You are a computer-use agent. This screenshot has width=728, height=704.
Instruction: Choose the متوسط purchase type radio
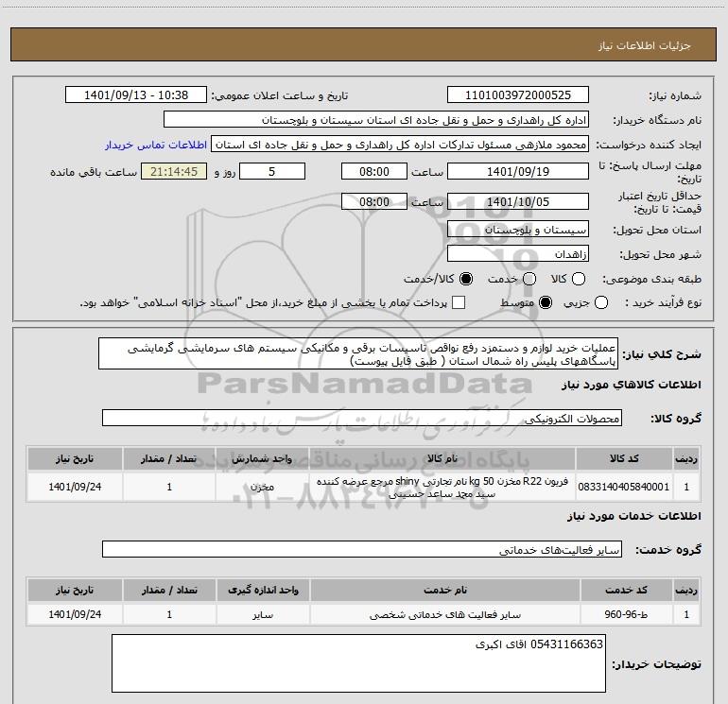point(546,302)
